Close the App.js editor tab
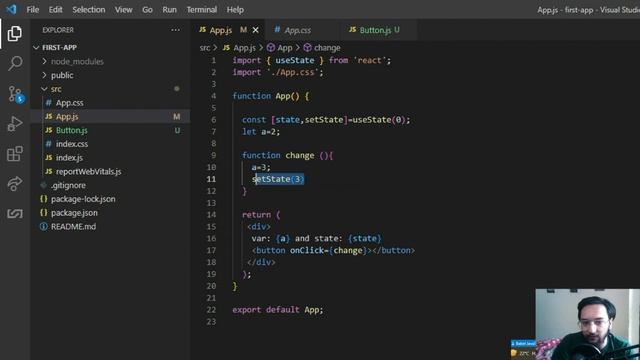Viewport: 640px width, 360px height. click(256, 30)
